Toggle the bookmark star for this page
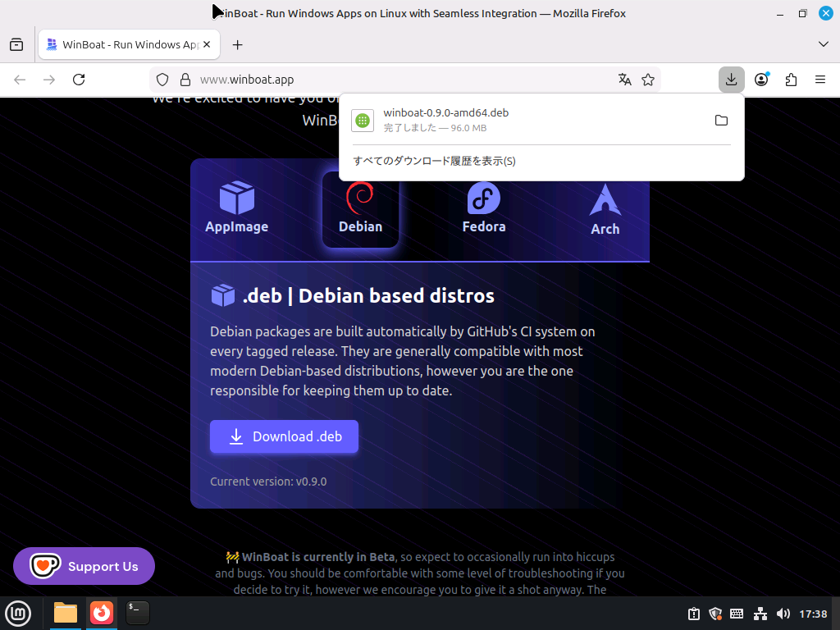Viewport: 840px width, 630px height. [x=648, y=80]
